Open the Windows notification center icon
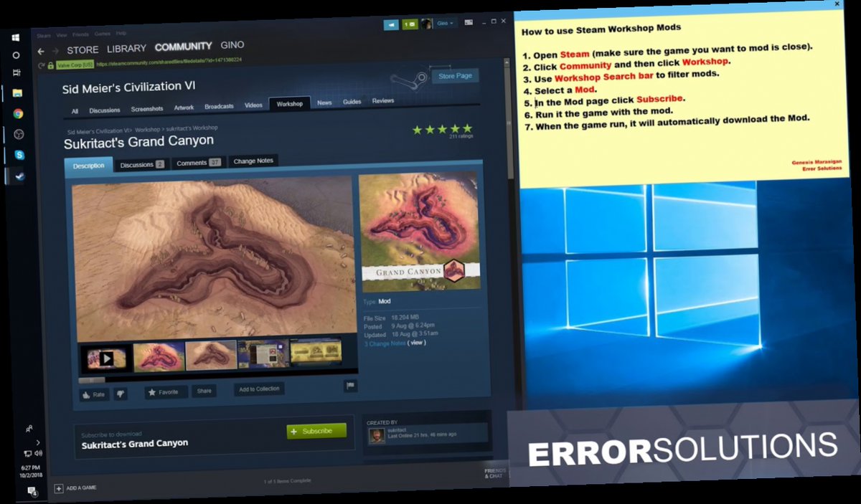Viewport: 861px width, 504px height. pos(32,491)
